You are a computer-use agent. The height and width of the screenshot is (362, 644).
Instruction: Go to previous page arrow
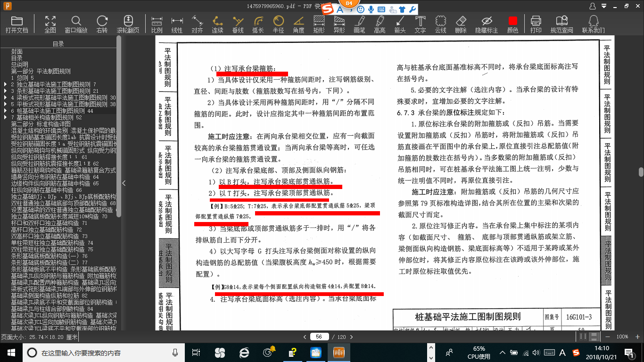pyautogui.click(x=305, y=337)
